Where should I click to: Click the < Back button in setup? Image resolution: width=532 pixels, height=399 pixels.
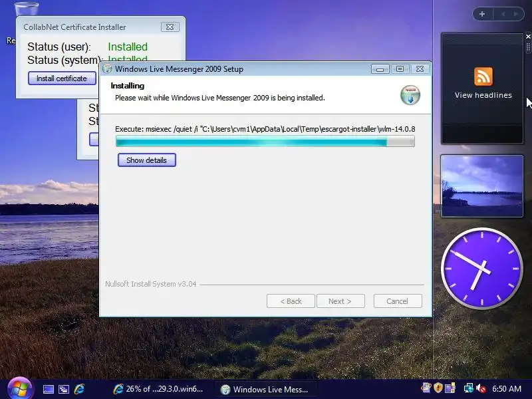point(291,301)
